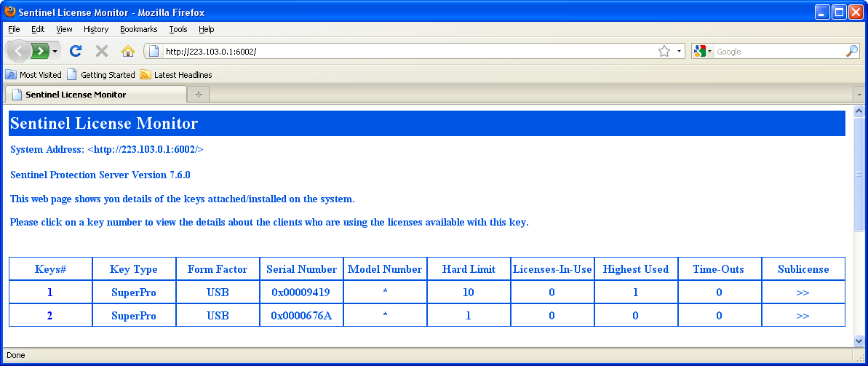Click the Hard Limit column header
Viewport: 868px width, 366px height.
click(469, 269)
